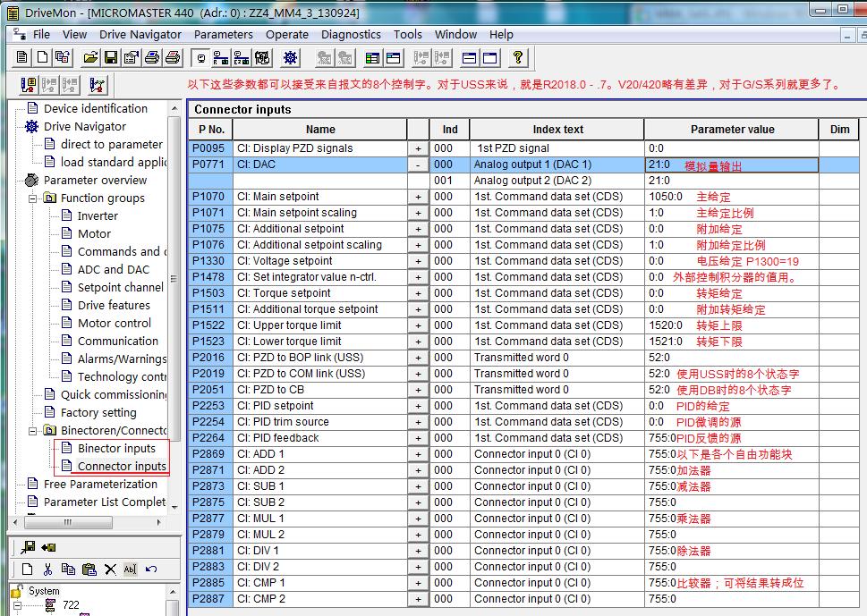This screenshot has height=616, width=867.
Task: Click the Index text column header
Action: pos(557,130)
